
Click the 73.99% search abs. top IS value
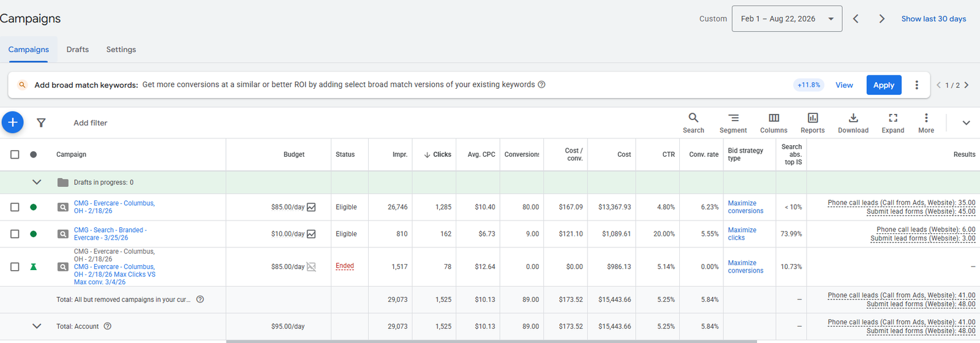[791, 234]
